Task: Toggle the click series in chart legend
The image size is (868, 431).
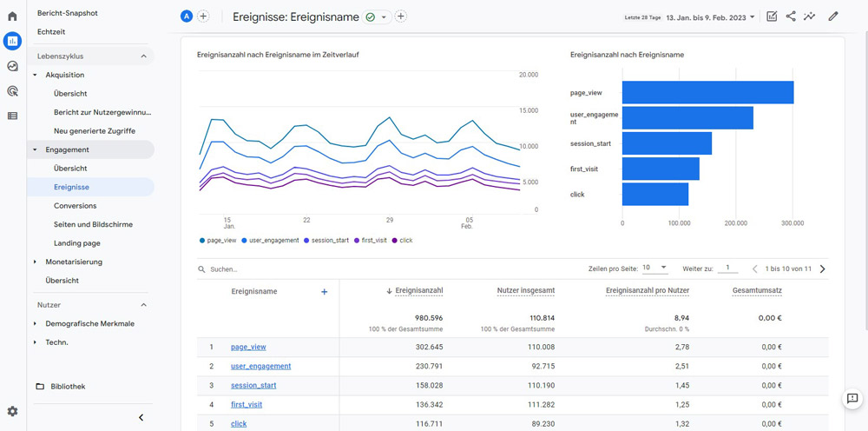Action: tap(403, 240)
